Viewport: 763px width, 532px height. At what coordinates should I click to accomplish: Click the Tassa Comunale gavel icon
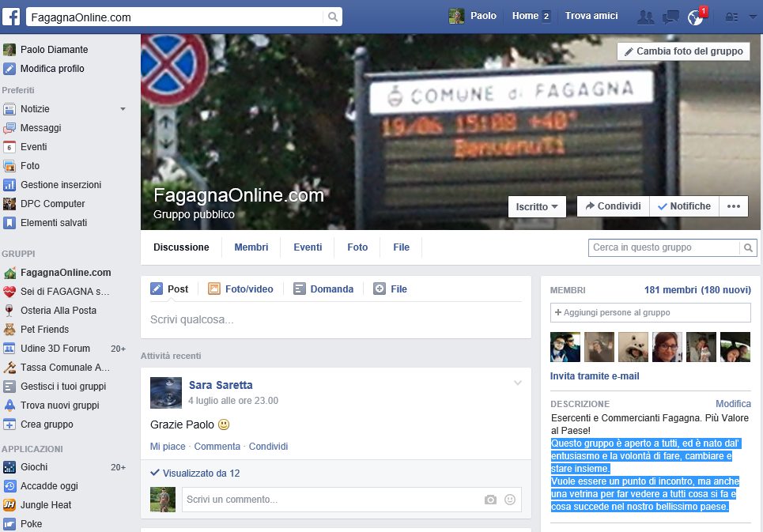9,367
